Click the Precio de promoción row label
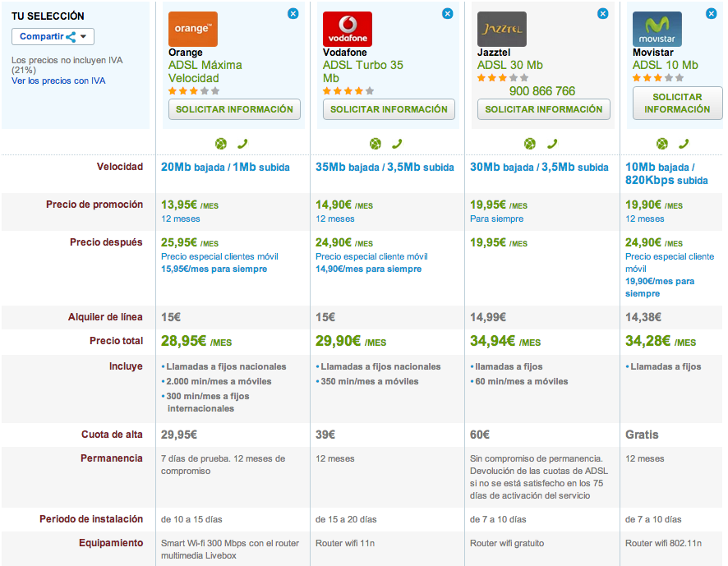The width and height of the screenshot is (728, 566). click(94, 205)
